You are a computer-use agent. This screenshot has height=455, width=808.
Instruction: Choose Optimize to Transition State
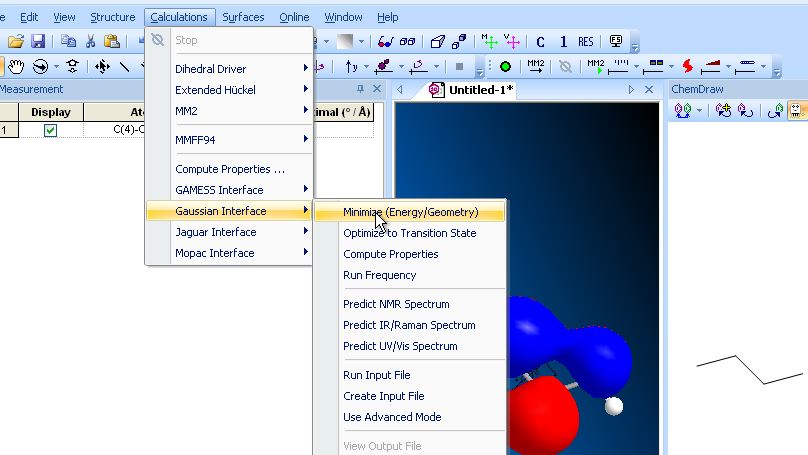(410, 233)
